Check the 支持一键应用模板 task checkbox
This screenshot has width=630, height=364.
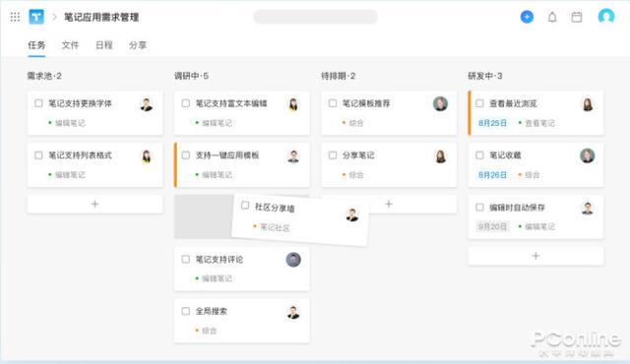coord(186,154)
